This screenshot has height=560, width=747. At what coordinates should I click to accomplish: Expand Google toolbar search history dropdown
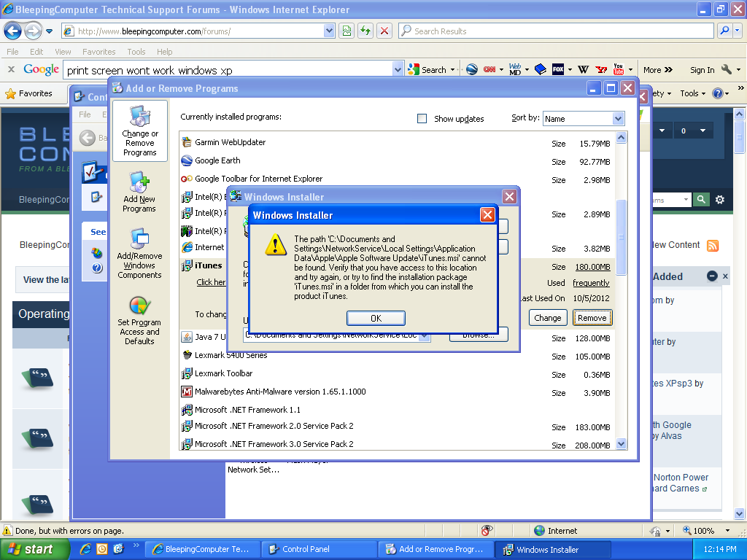pos(398,70)
